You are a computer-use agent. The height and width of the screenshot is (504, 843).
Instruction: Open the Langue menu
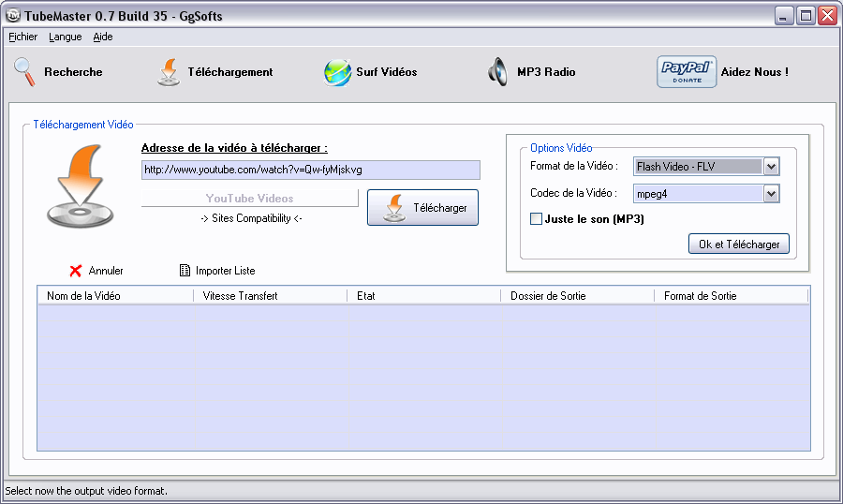(x=65, y=37)
